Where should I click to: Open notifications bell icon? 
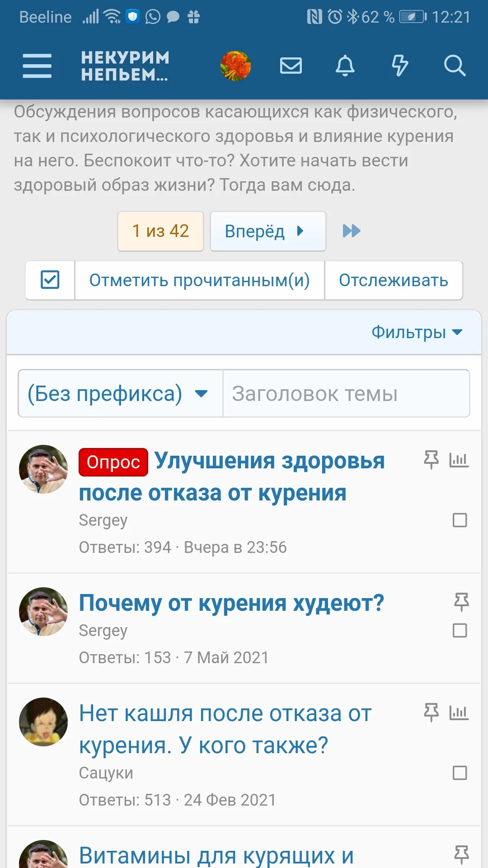[345, 66]
